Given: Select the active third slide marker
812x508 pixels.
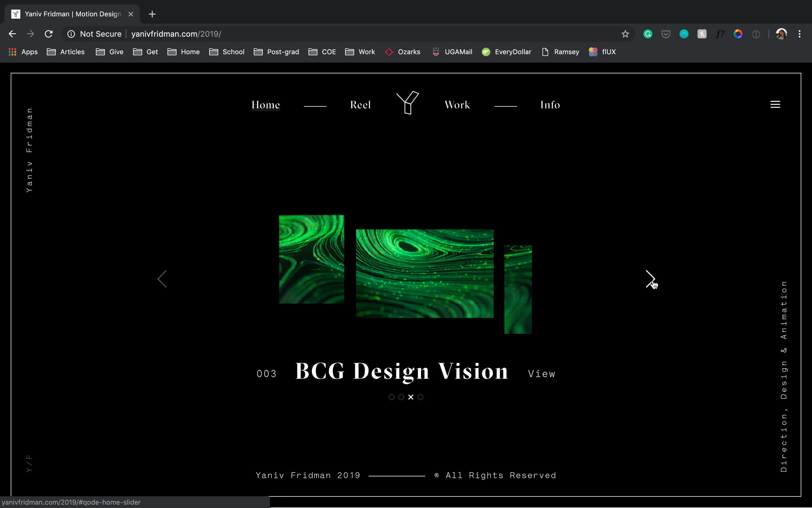Looking at the screenshot, I should (411, 397).
